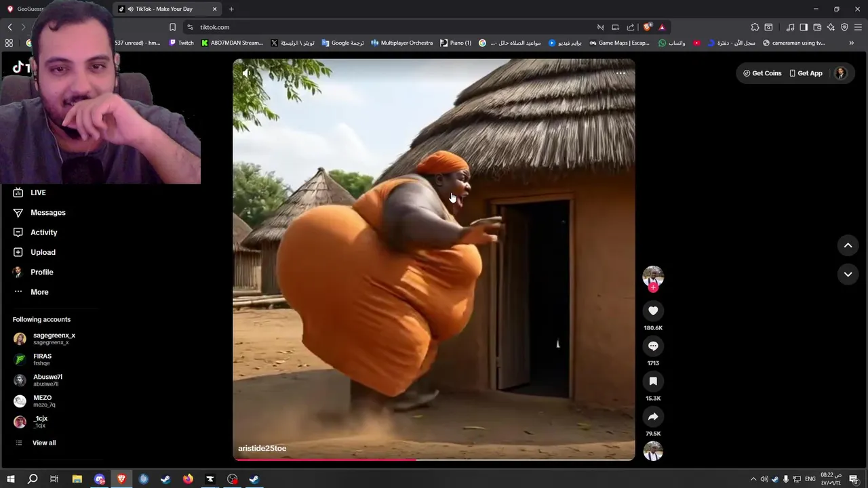Click the browser share icon in address bar
868x488 pixels.
pyautogui.click(x=631, y=27)
